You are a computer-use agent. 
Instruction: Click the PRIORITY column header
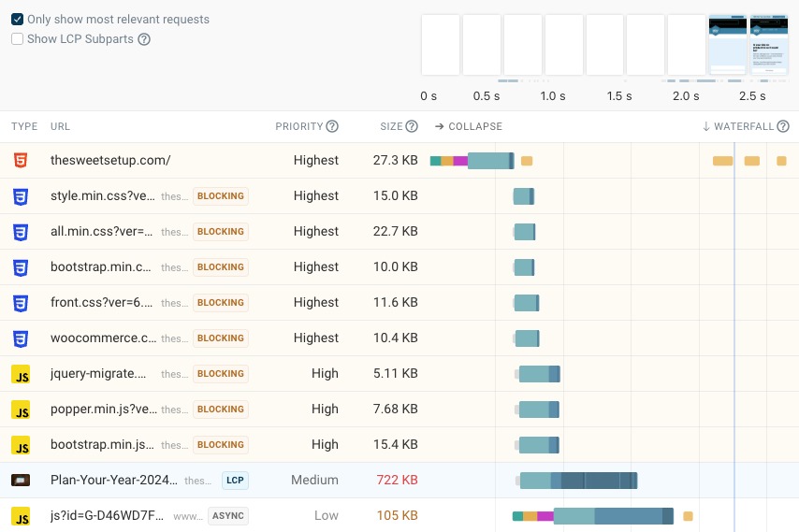click(299, 126)
